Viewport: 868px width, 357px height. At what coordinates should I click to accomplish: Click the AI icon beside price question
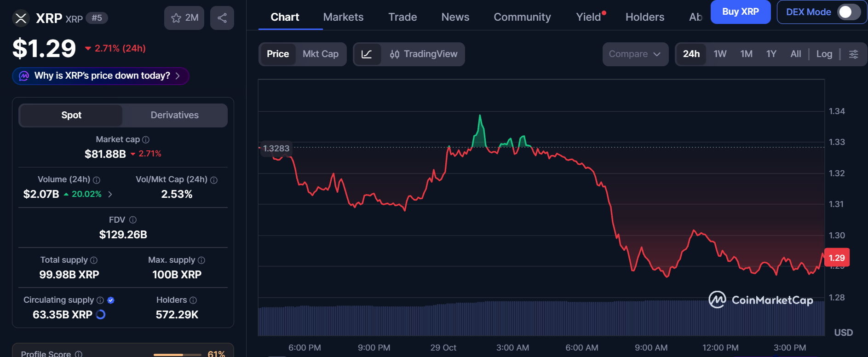24,76
